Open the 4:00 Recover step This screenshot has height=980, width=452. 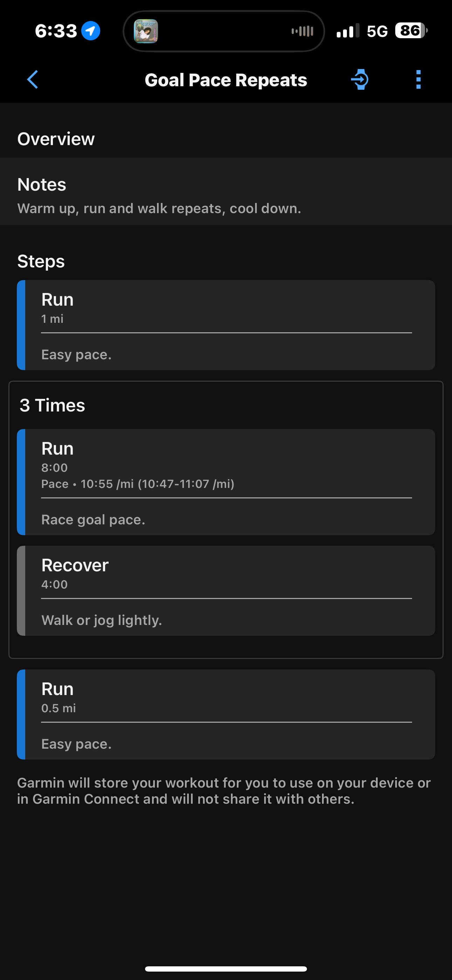click(226, 591)
